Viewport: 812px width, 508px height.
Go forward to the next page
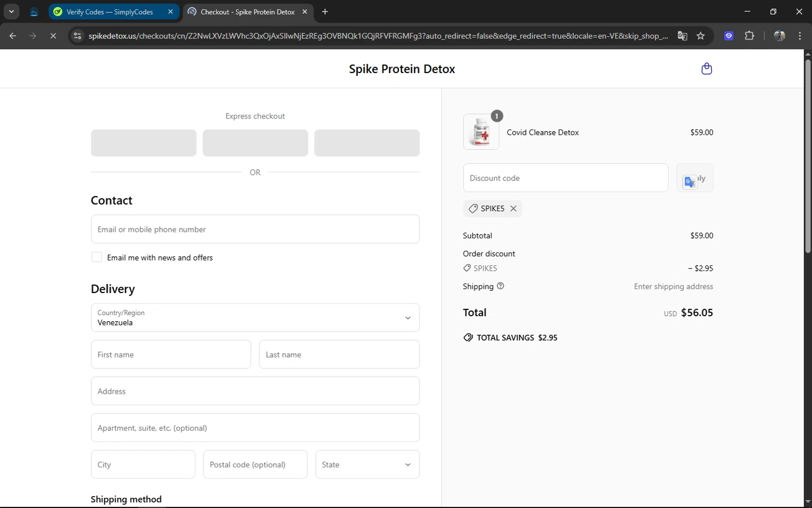33,36
